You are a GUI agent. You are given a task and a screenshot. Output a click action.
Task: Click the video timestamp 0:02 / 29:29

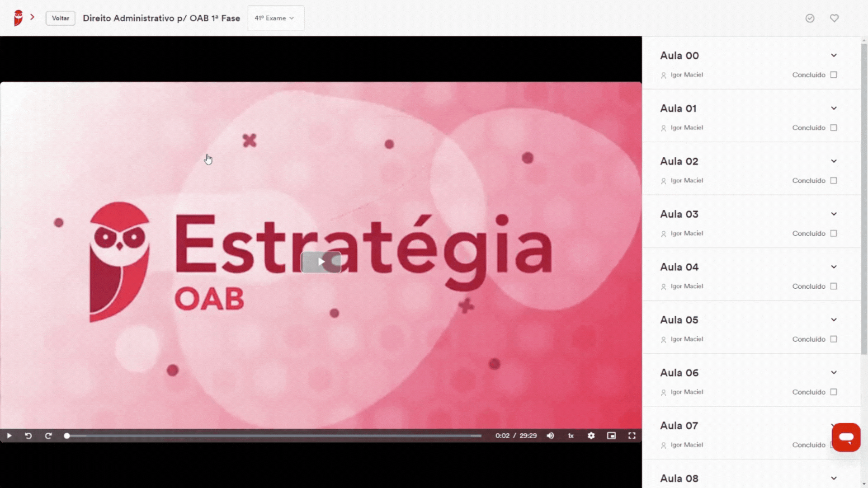coord(516,436)
